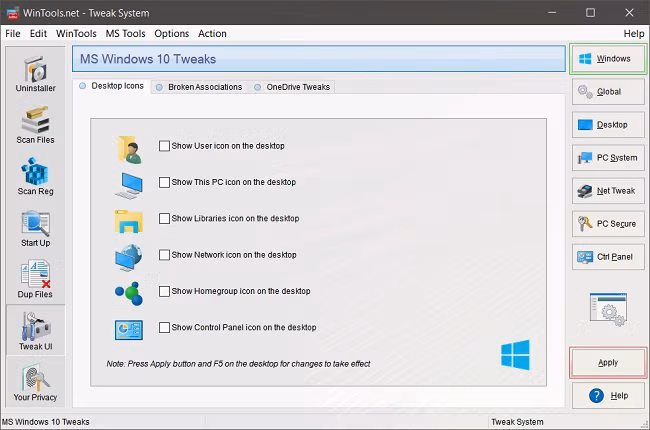Click the MS Windows 10 Tweaks header
This screenshot has width=650, height=430.
click(319, 59)
